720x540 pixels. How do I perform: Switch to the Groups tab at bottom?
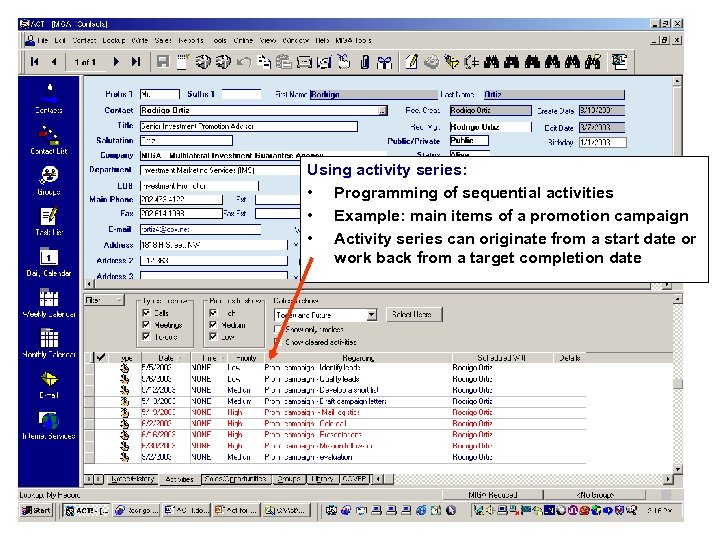[x=289, y=479]
